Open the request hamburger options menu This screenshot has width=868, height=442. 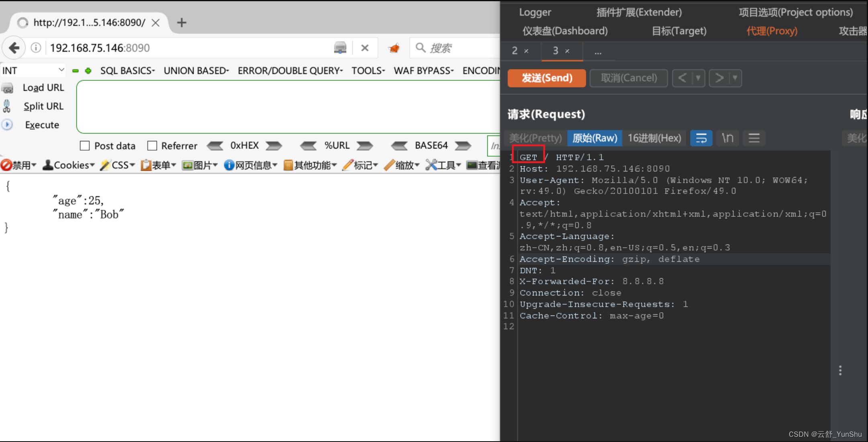(x=754, y=138)
